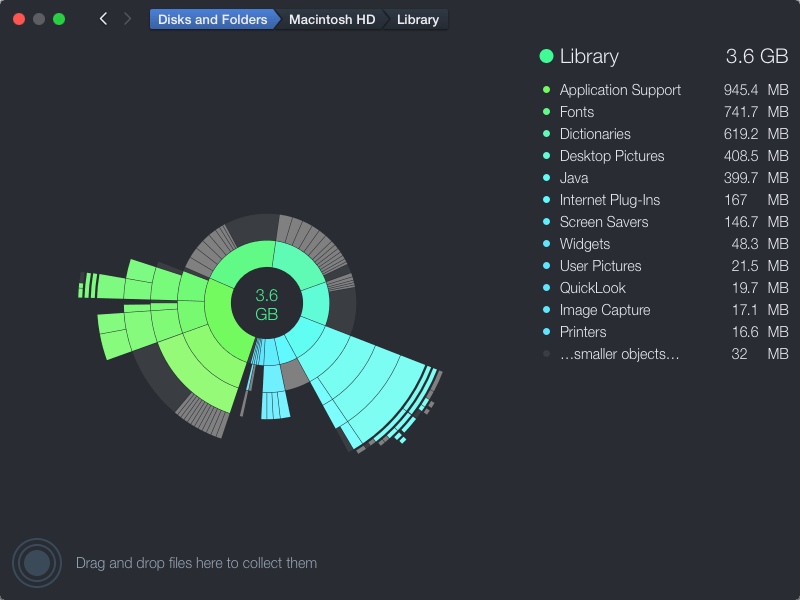Click the green dot beside the Library header
This screenshot has height=600, width=800.
[546, 56]
